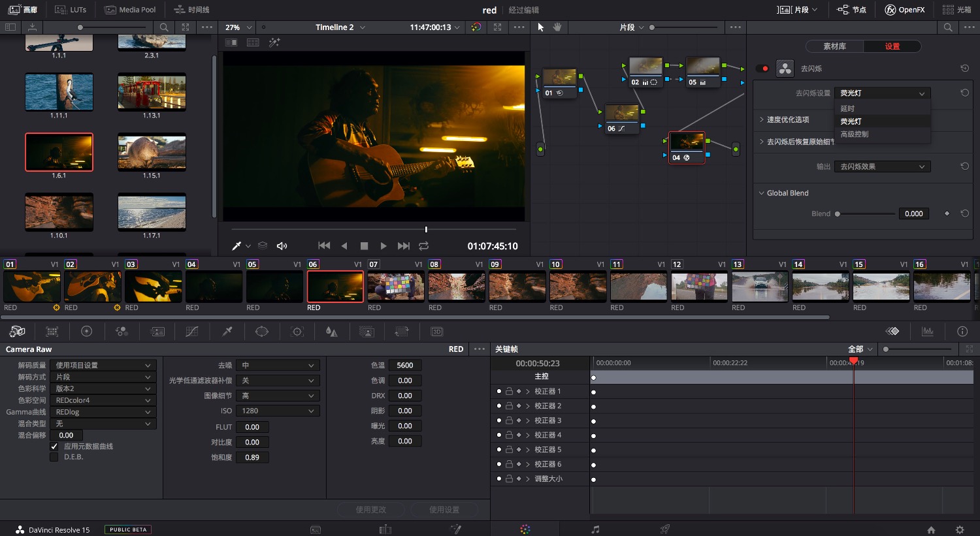The image size is (980, 536).
Task: Switch to the Color page icon
Action: [x=525, y=529]
